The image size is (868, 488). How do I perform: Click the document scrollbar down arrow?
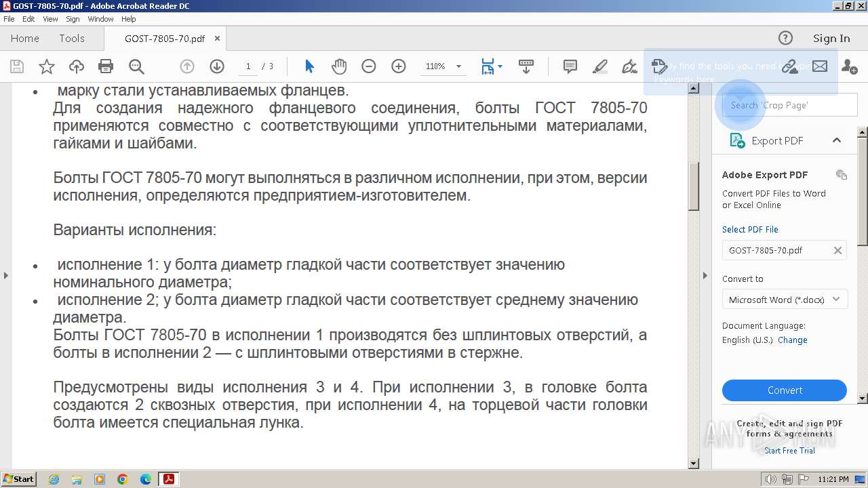pyautogui.click(x=694, y=464)
